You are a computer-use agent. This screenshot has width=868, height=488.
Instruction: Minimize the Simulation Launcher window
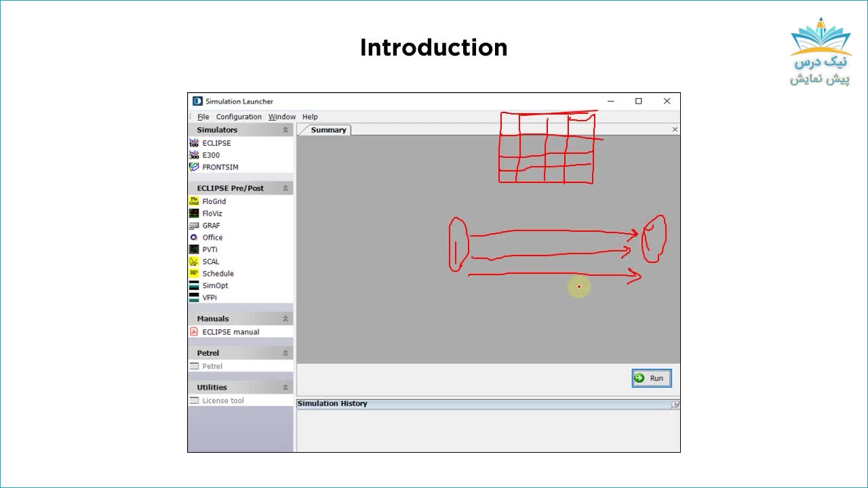pos(611,101)
